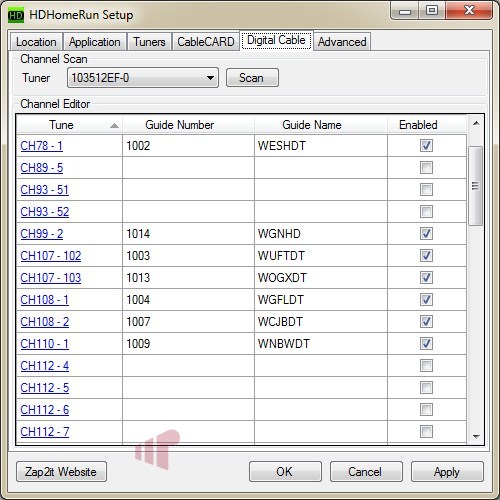The width and height of the screenshot is (500, 500).
Task: Click the WOGXDT guide name cell
Action: 321,278
